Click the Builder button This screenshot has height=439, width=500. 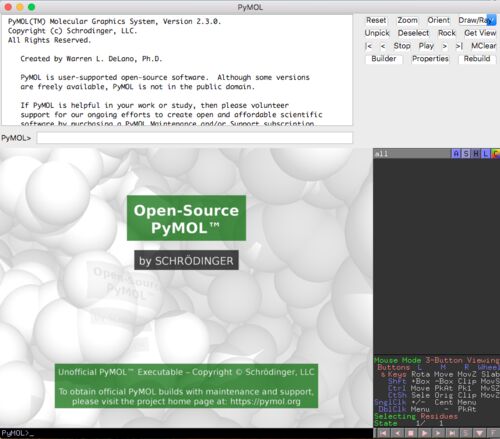point(384,59)
